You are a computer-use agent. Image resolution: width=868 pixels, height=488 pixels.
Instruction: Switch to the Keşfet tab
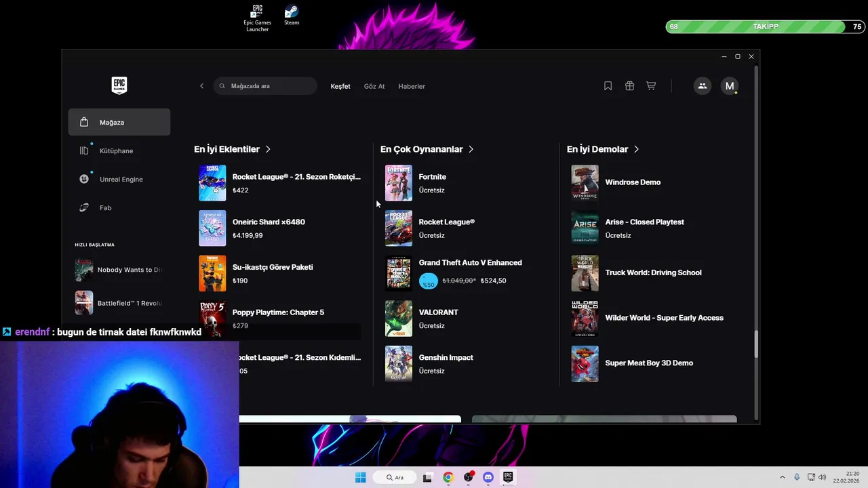[340, 86]
